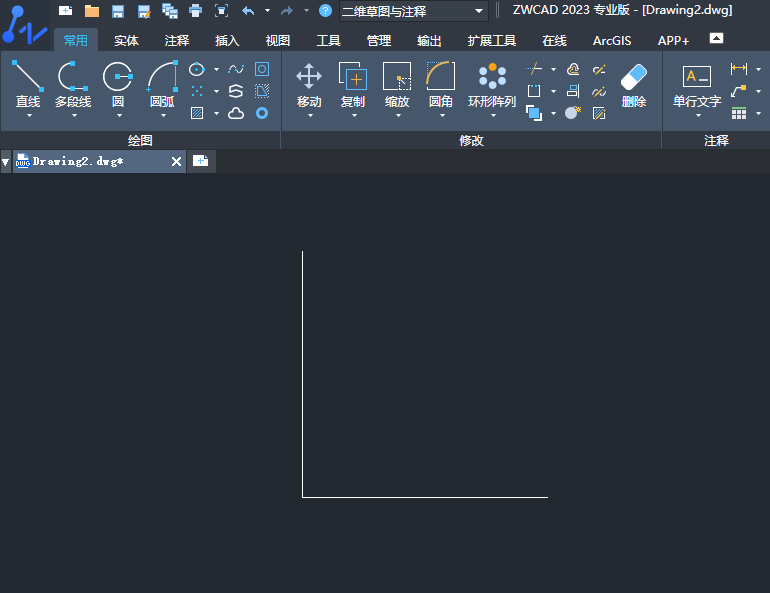This screenshot has height=593, width=770.
Task: Click the Save disk icon
Action: (x=118, y=11)
